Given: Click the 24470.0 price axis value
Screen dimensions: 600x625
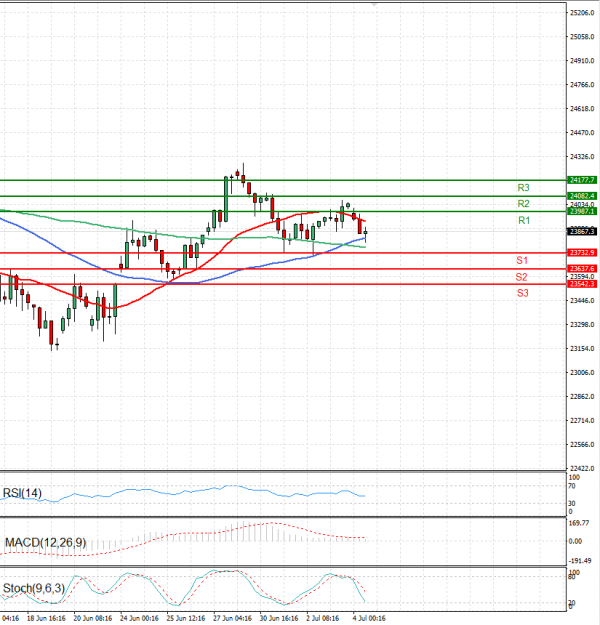Looking at the screenshot, I should tap(582, 132).
